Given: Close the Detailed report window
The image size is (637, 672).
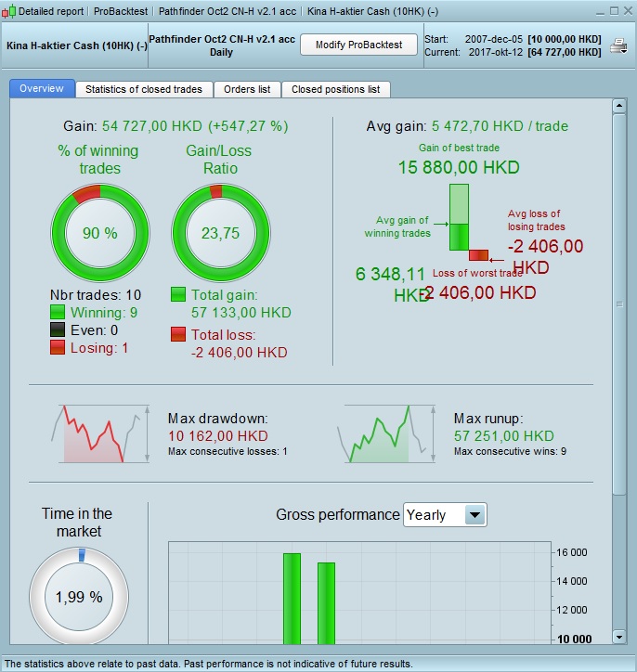Looking at the screenshot, I should (x=628, y=11).
